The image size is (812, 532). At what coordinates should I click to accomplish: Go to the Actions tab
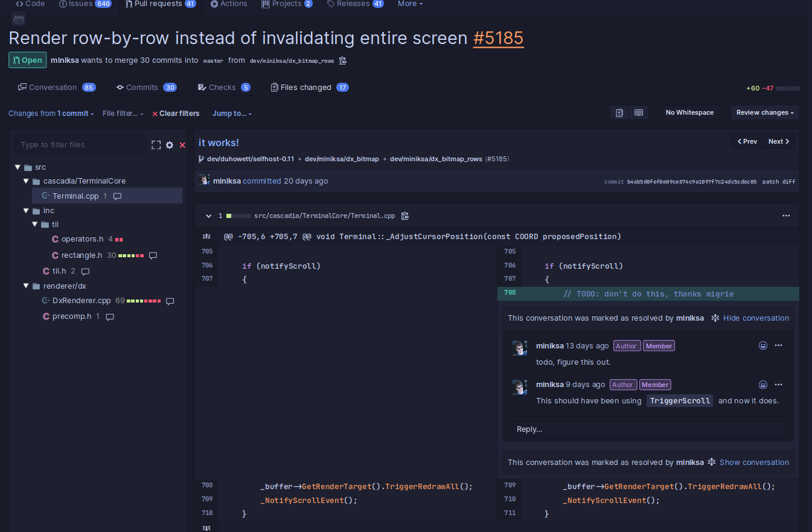point(229,4)
